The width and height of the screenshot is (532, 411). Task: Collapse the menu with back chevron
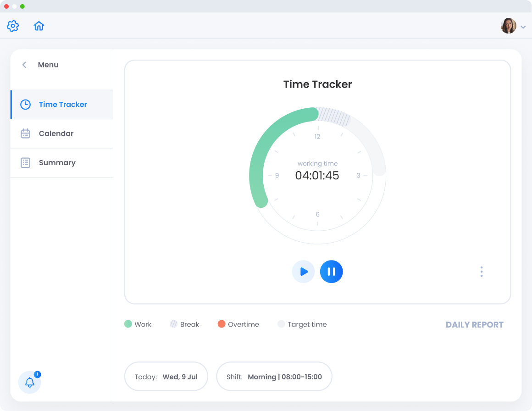tap(24, 65)
